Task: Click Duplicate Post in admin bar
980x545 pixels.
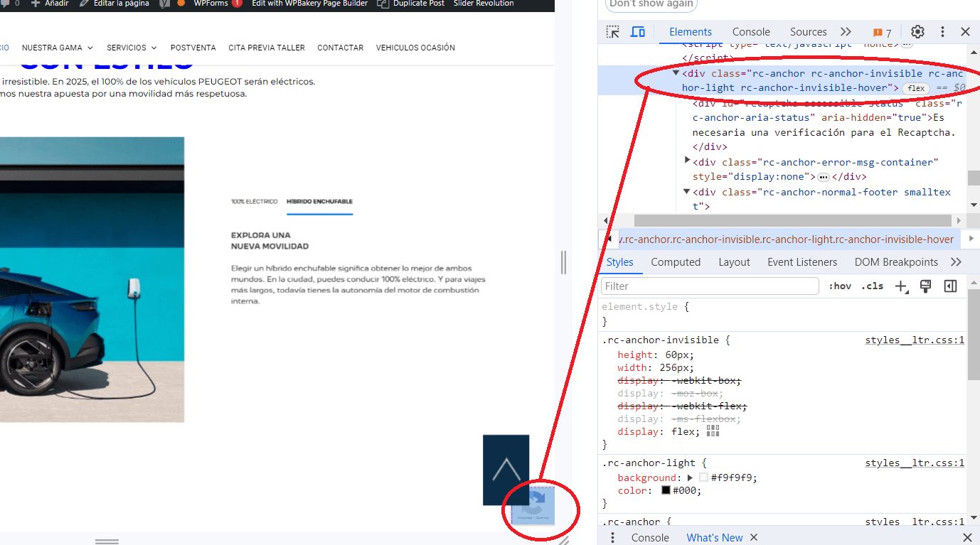Action: (x=411, y=4)
